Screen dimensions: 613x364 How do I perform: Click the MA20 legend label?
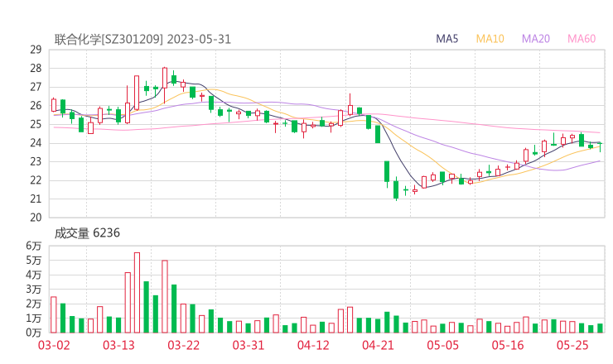pyautogui.click(x=536, y=39)
